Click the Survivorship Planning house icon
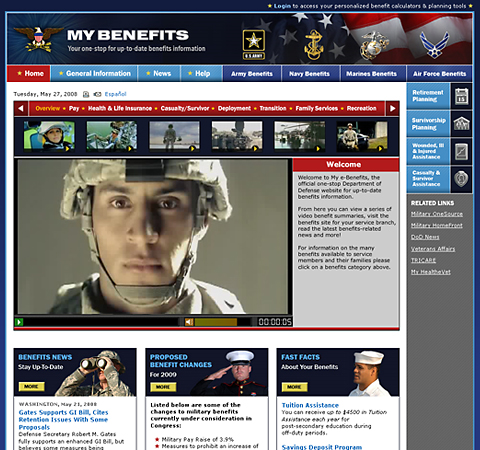 (x=462, y=124)
